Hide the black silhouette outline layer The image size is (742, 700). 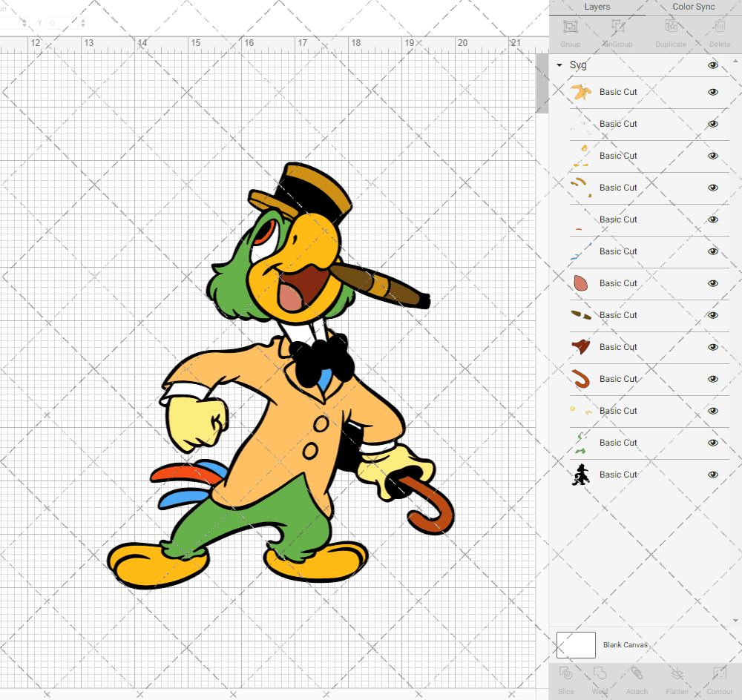712,475
